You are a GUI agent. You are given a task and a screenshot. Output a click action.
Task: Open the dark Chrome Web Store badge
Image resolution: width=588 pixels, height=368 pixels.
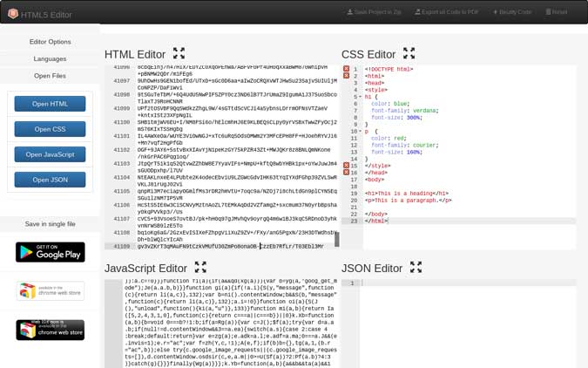point(51,331)
